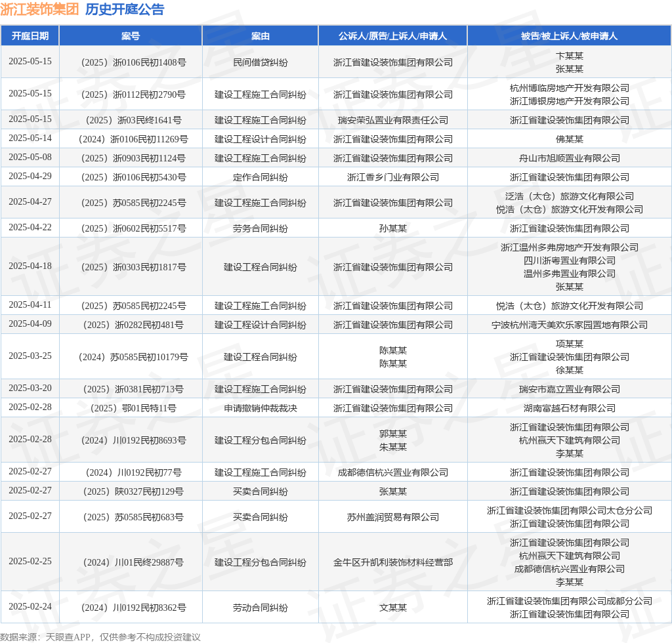Click the 劳动合同纠纷 cause cell

click(x=260, y=608)
